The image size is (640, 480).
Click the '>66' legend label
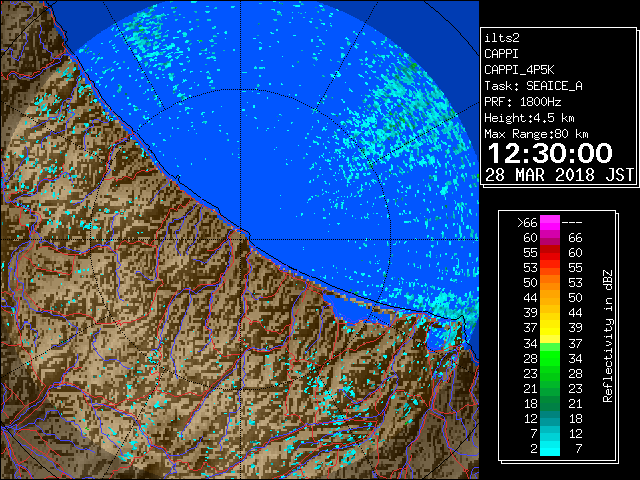(527, 222)
